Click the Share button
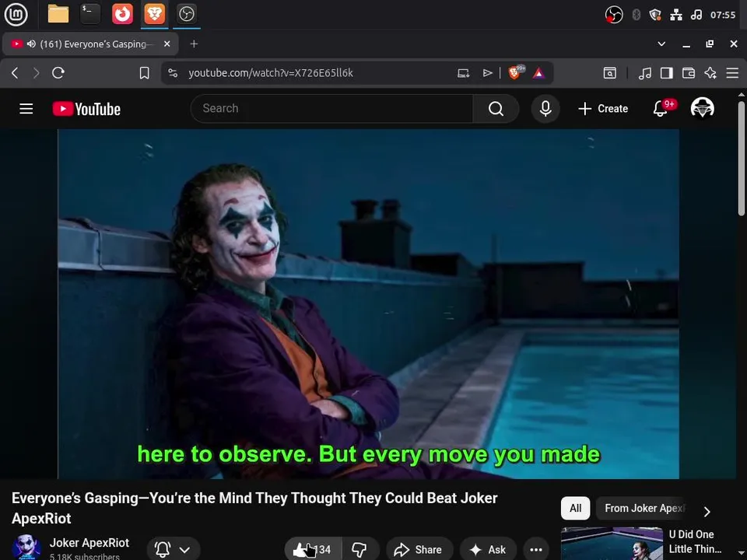This screenshot has width=747, height=560. click(x=418, y=550)
